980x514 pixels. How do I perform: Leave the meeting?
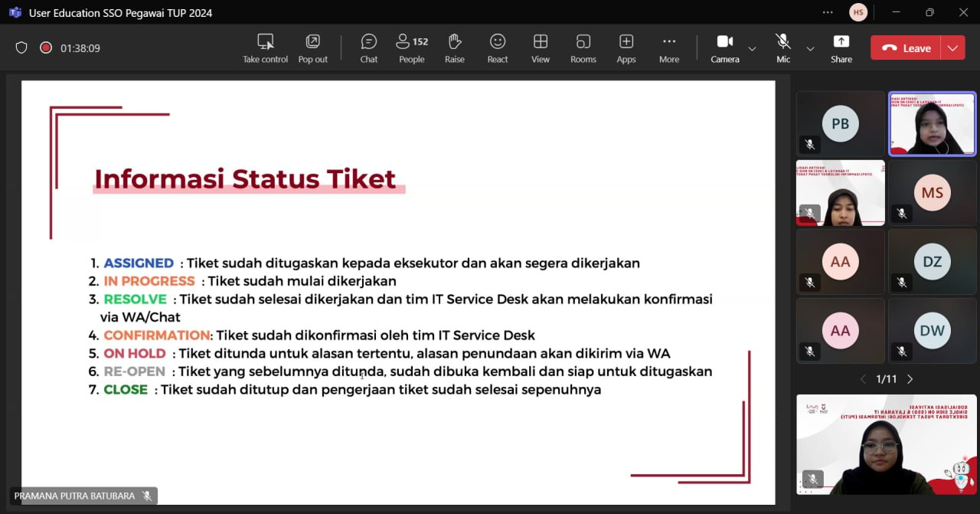(906, 47)
